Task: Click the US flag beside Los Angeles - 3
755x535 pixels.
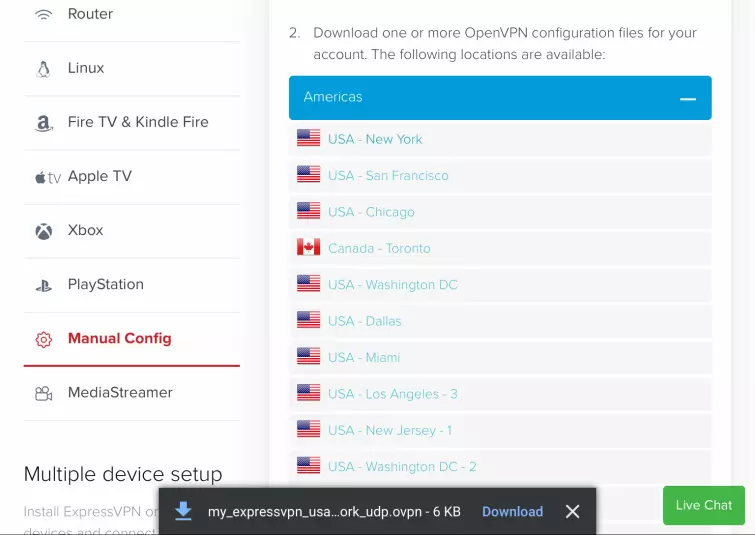Action: [308, 393]
